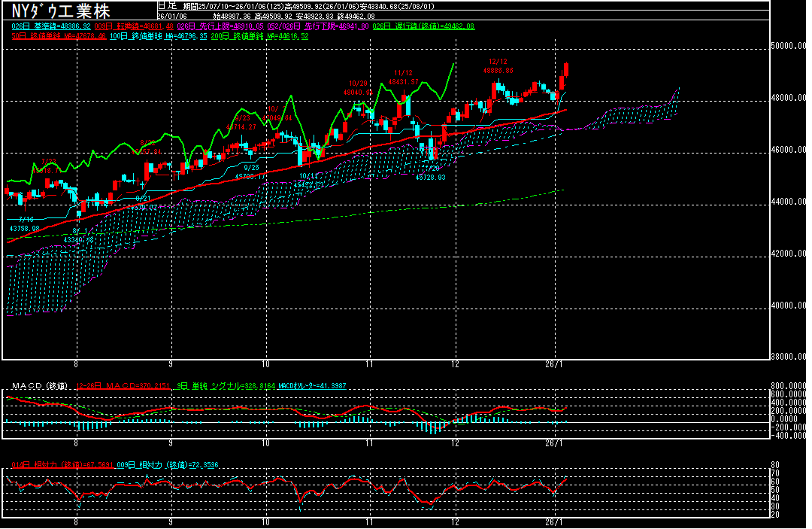812x529 pixels.
Task: Click the 基準線 legend entry
Action: (x=52, y=26)
